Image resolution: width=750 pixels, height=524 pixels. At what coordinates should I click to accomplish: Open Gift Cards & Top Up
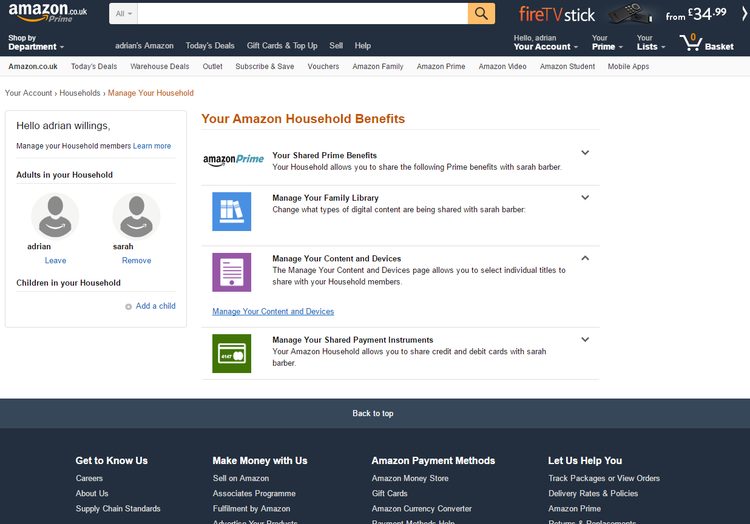pyautogui.click(x=282, y=46)
